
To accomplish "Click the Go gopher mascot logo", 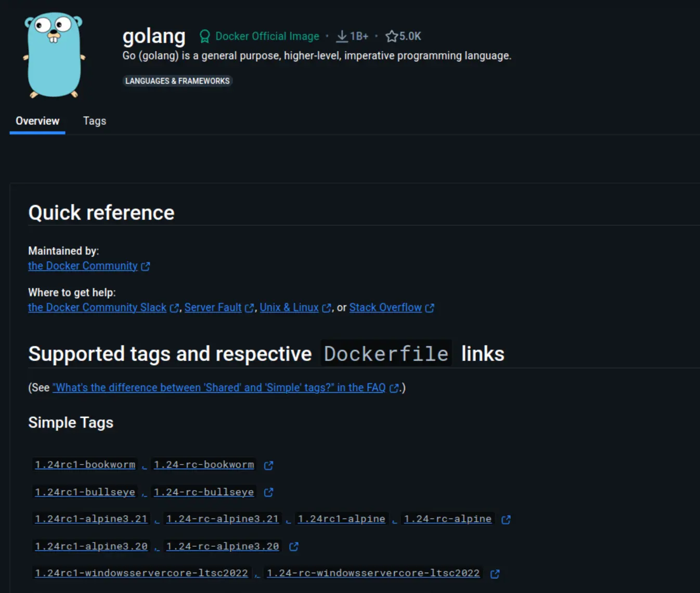I will pyautogui.click(x=54, y=55).
